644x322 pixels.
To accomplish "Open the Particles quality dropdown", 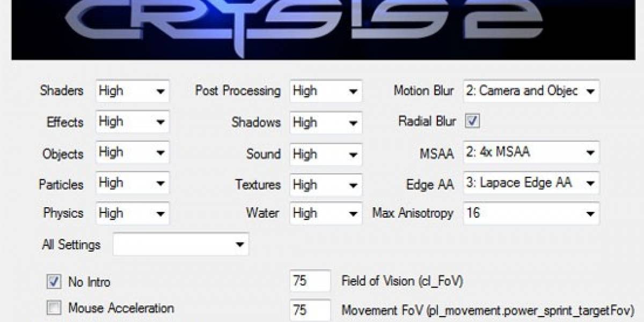I will coord(133,183).
